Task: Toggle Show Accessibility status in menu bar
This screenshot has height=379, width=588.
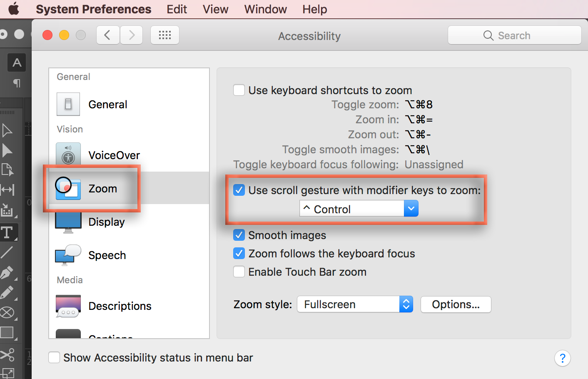Action: (x=54, y=358)
